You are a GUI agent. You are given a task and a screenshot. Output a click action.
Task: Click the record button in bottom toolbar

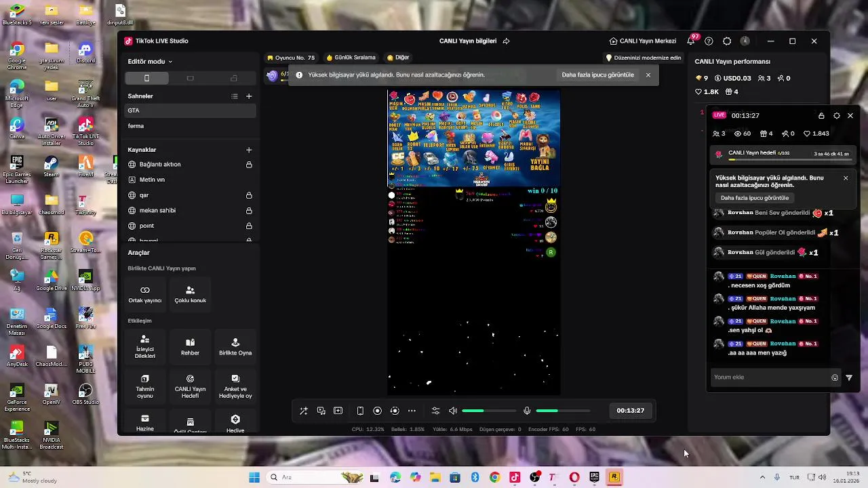(378, 411)
